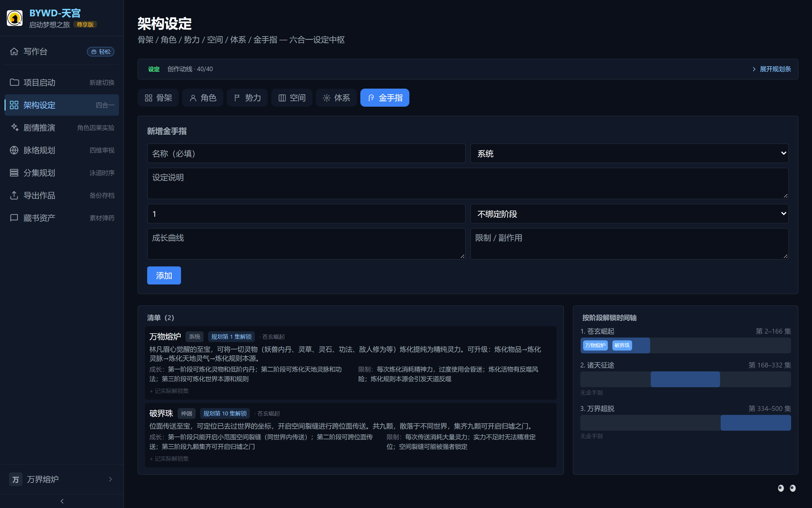Collapse the sidebar with bottom arrow
Image resolution: width=812 pixels, height=508 pixels.
[x=62, y=501]
